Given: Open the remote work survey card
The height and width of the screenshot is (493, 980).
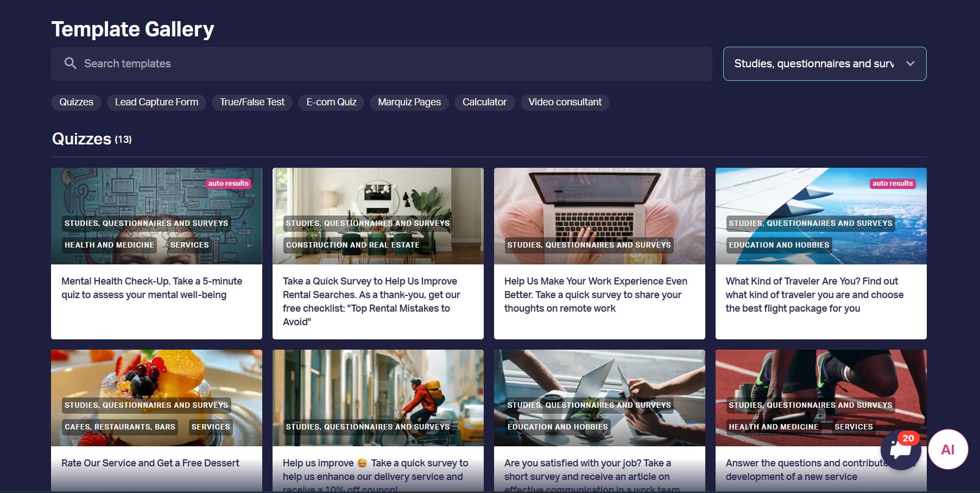Looking at the screenshot, I should (599, 254).
